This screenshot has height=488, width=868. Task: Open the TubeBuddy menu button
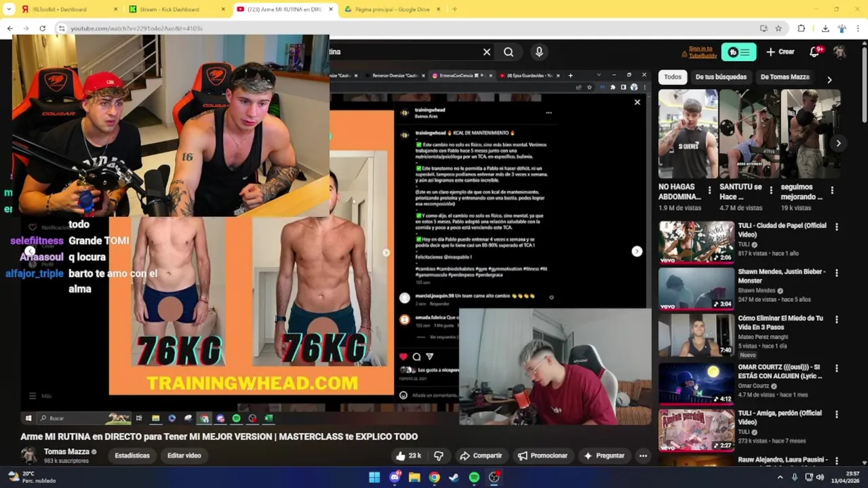[x=738, y=52]
